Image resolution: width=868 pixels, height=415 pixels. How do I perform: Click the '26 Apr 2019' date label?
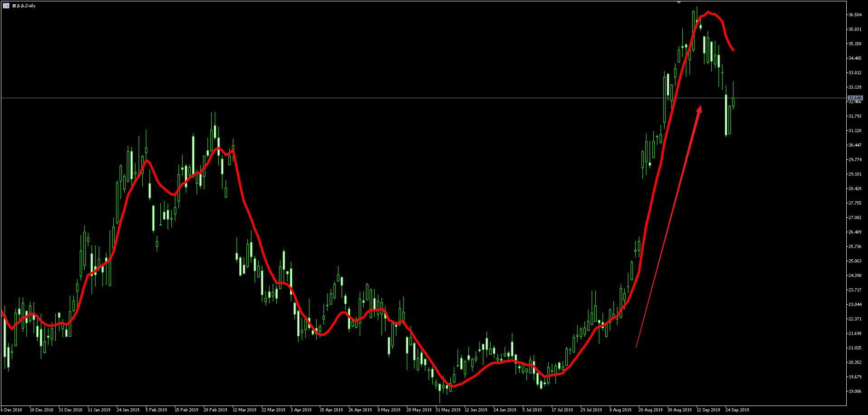(x=360, y=410)
